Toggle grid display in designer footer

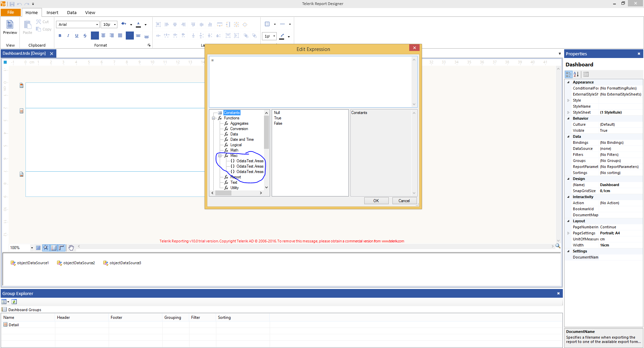[x=38, y=248]
